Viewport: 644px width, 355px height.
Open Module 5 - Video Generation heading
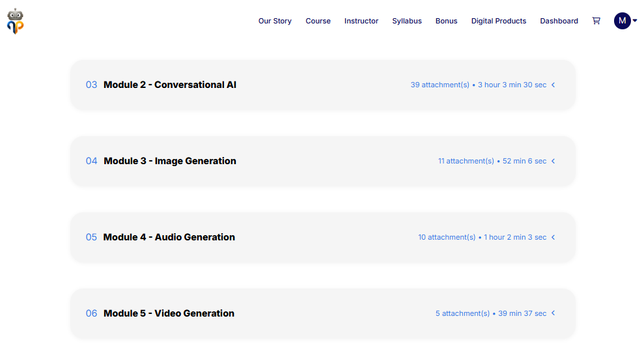coord(169,313)
